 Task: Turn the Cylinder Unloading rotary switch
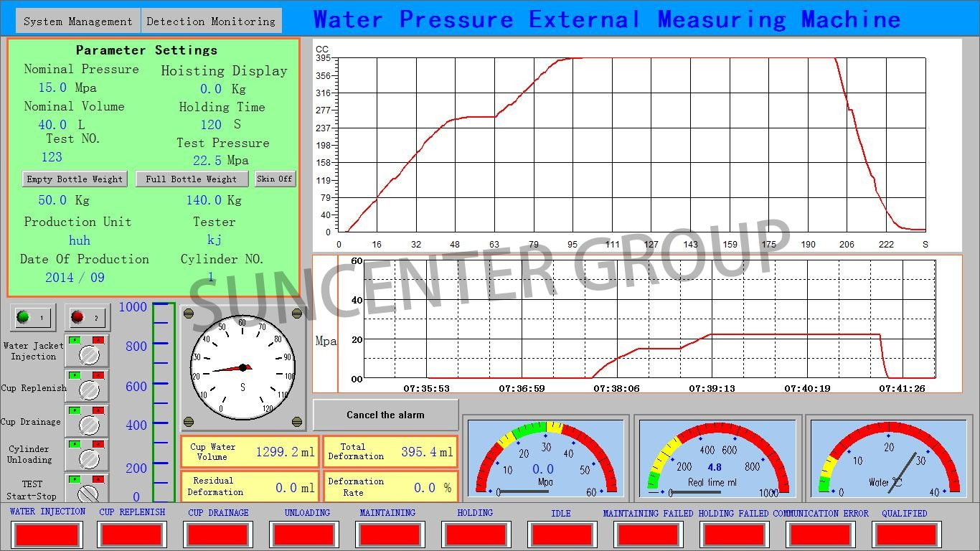(89, 458)
